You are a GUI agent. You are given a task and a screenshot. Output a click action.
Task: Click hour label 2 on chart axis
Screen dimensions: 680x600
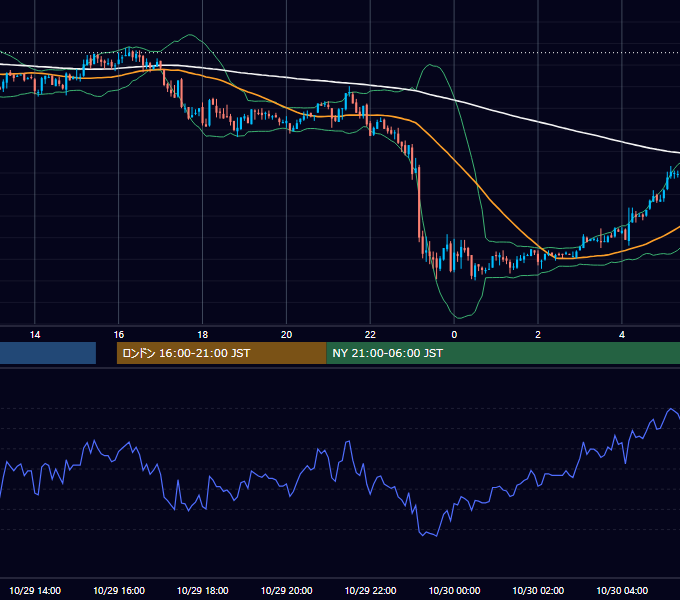tap(538, 335)
